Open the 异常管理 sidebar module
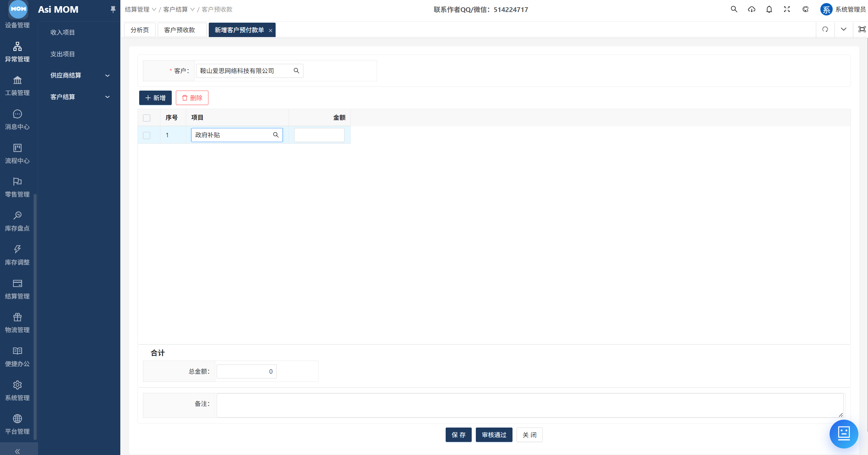Screen dimensions: 868x455 coord(17,52)
